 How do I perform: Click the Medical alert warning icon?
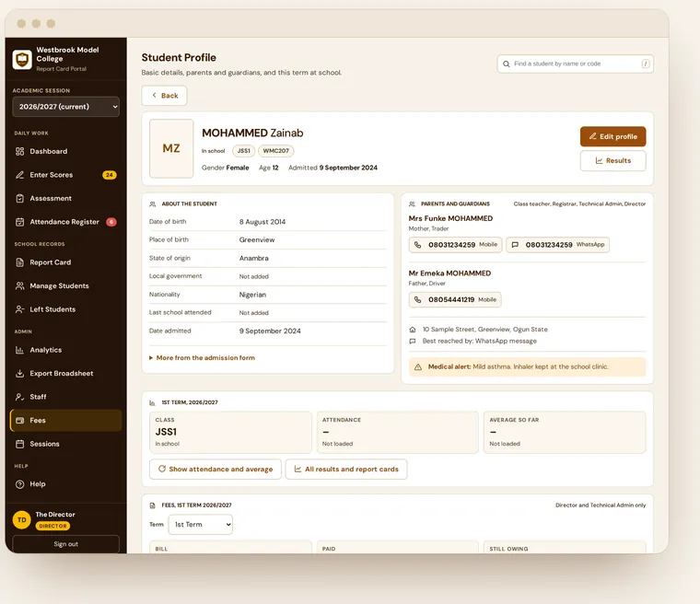point(418,367)
